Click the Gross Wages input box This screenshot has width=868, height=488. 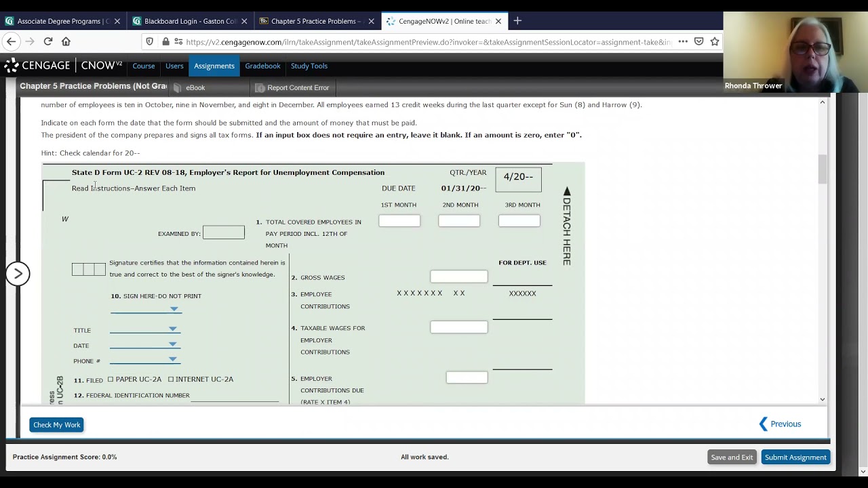(x=459, y=277)
